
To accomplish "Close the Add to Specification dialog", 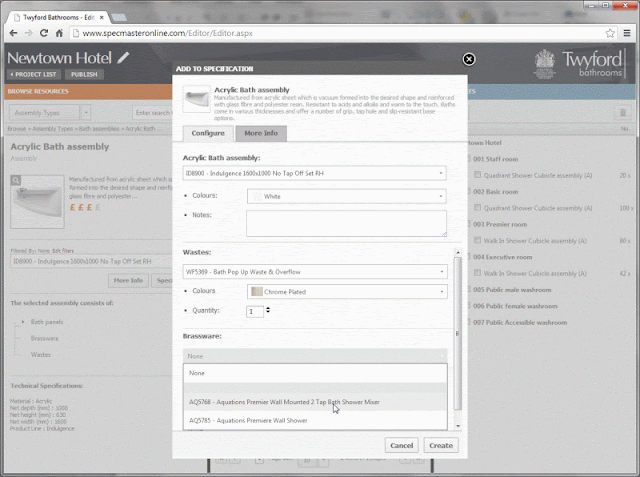I will [469, 59].
